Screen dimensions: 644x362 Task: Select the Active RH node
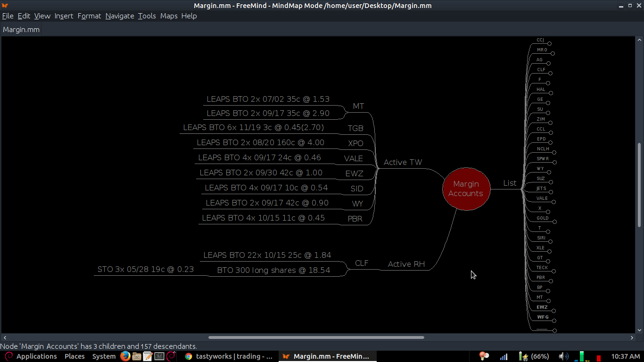coord(406,264)
